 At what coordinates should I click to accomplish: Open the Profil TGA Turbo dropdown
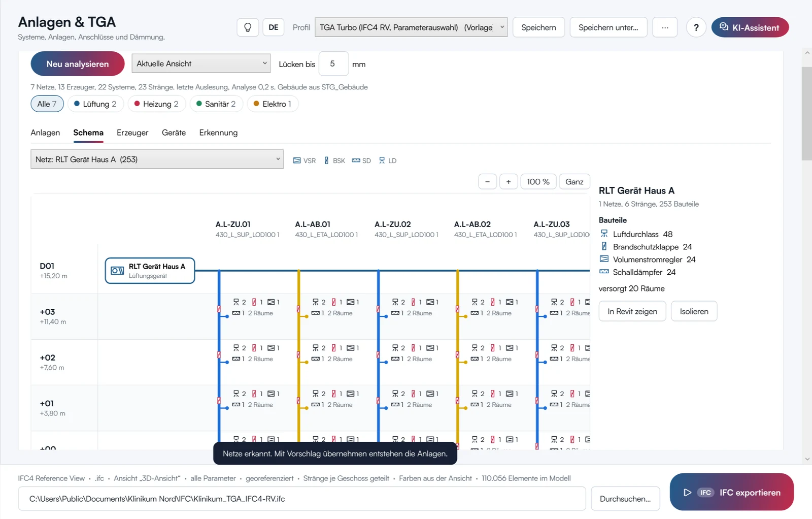411,27
